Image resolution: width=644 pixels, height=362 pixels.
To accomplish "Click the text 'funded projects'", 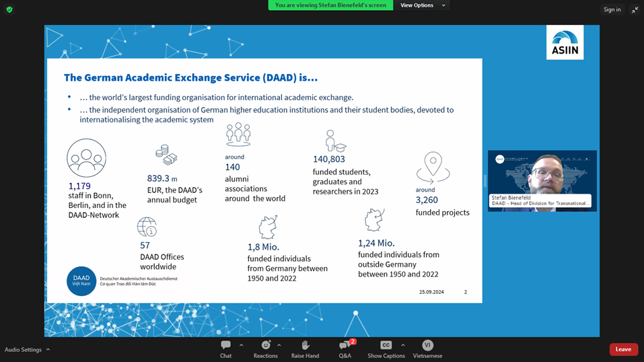I will point(442,213).
